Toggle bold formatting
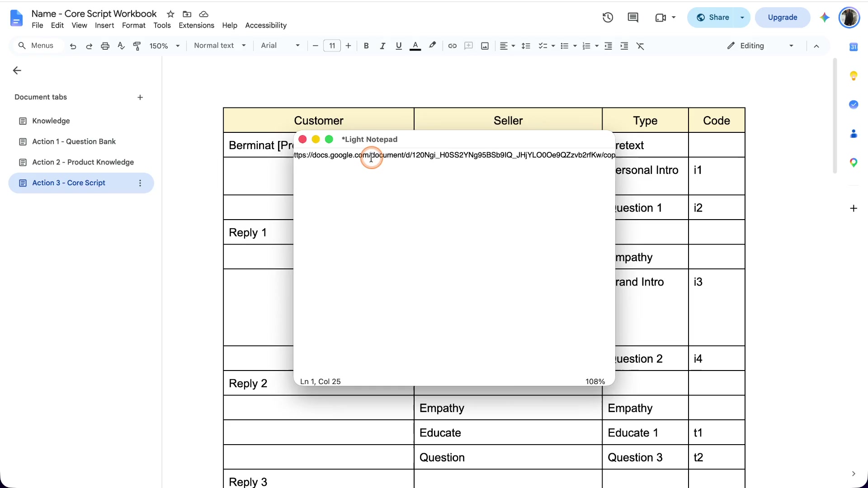The width and height of the screenshot is (868, 488). tap(366, 46)
